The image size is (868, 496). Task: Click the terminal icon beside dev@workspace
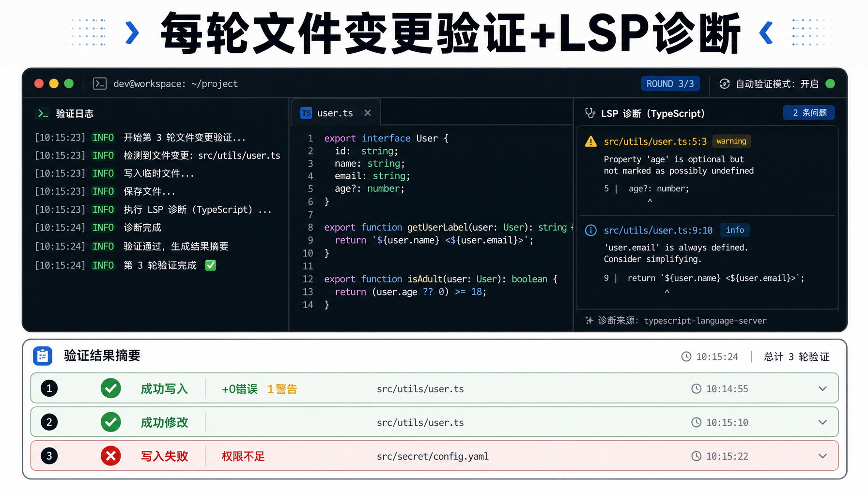tap(100, 84)
